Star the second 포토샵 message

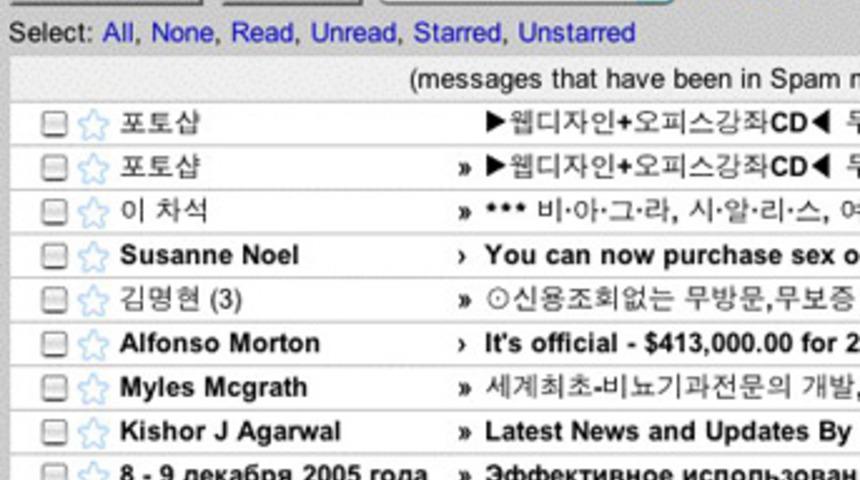[93, 168]
